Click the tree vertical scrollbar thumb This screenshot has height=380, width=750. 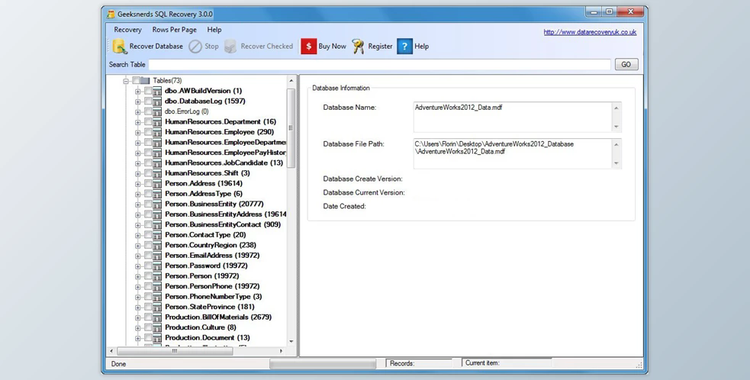[x=291, y=128]
